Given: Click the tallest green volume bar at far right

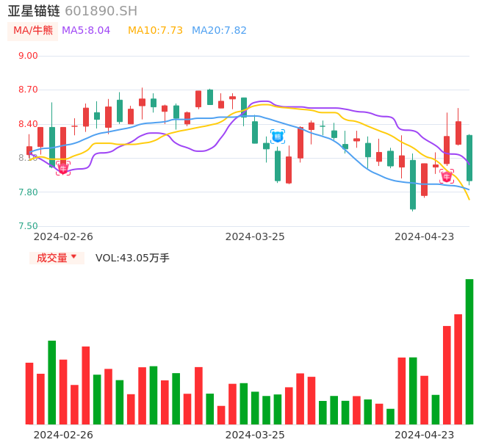Looking at the screenshot, I should coord(469,351).
